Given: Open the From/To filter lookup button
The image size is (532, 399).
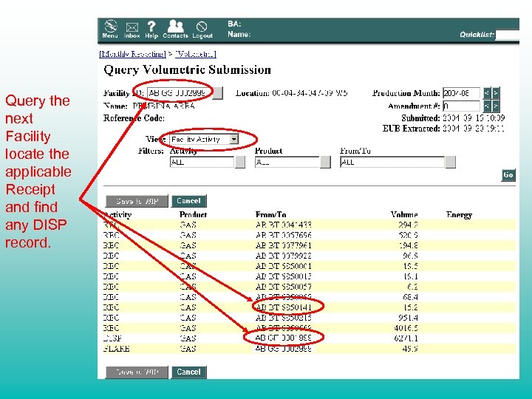Looking at the screenshot, I should pyautogui.click(x=450, y=162).
